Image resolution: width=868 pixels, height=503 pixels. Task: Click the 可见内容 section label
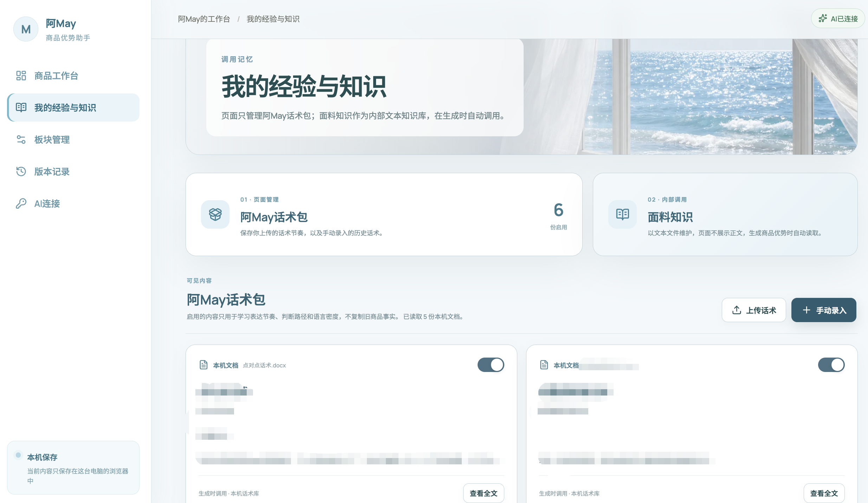click(x=199, y=281)
